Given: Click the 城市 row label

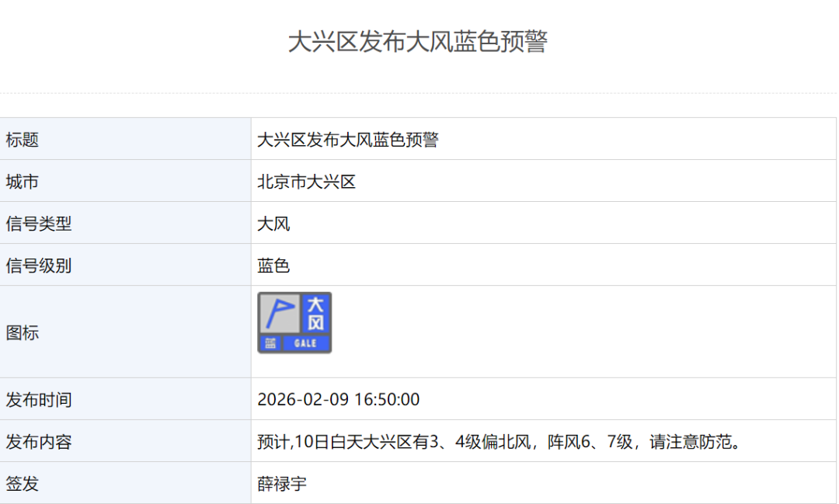Looking at the screenshot, I should (x=23, y=182).
